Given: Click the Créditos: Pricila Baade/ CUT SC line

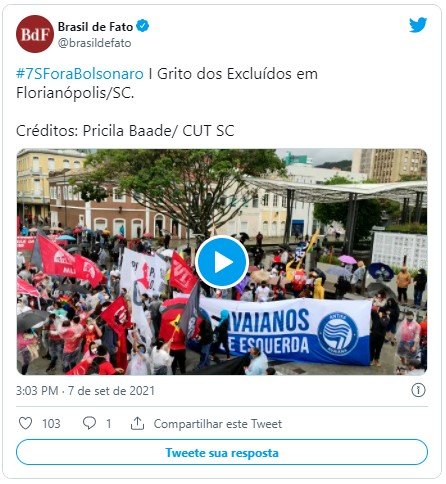Looking at the screenshot, I should pyautogui.click(x=125, y=131).
